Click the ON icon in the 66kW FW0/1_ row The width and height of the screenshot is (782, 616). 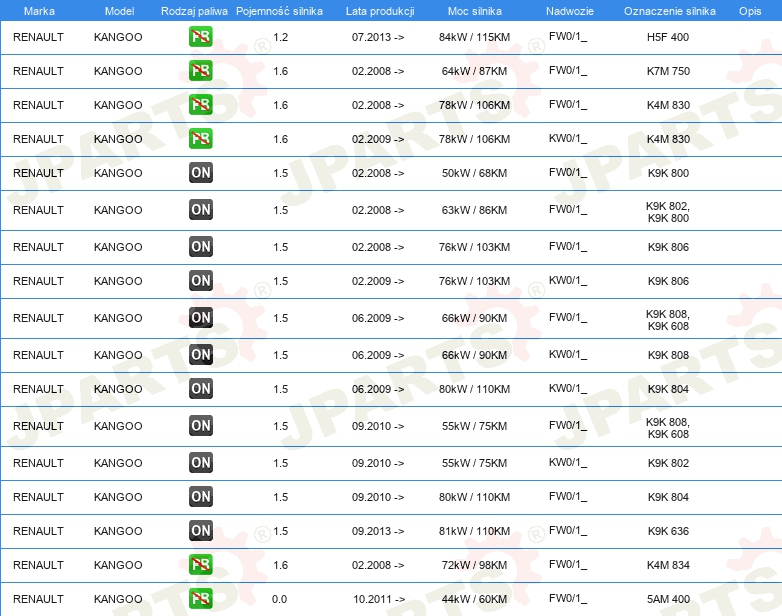pyautogui.click(x=200, y=318)
